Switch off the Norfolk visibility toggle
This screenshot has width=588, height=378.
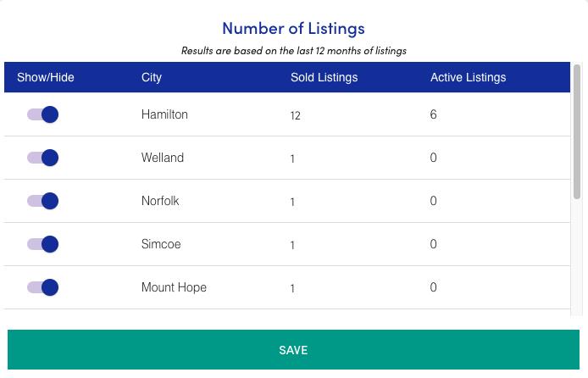(x=43, y=201)
